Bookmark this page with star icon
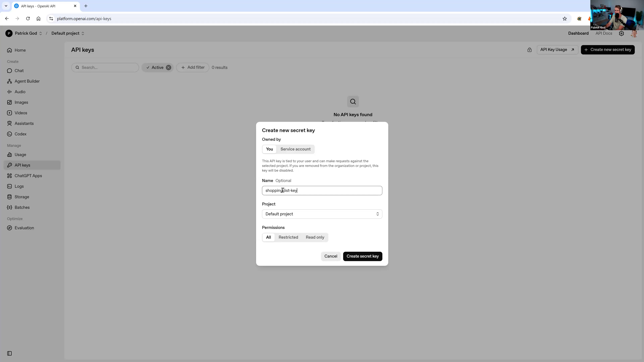The width and height of the screenshot is (644, 362). click(x=565, y=19)
